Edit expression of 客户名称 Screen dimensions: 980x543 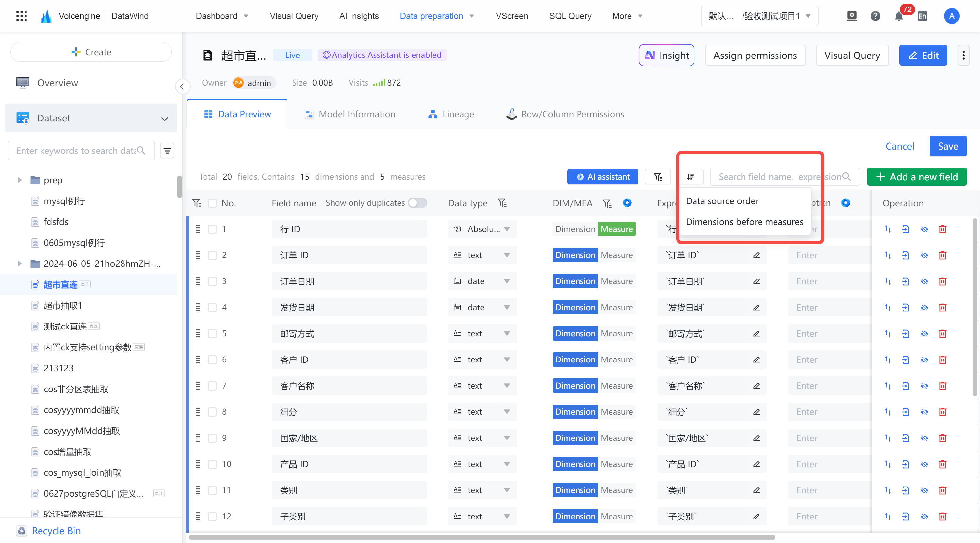click(756, 386)
